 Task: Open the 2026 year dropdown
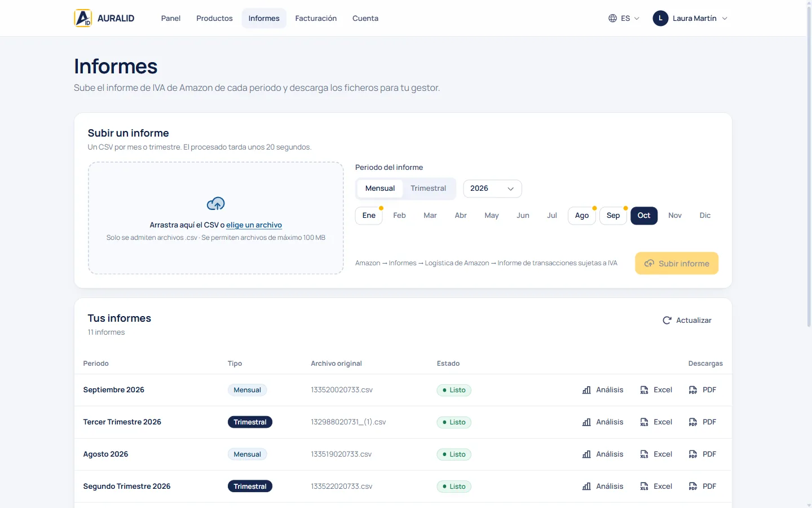492,189
